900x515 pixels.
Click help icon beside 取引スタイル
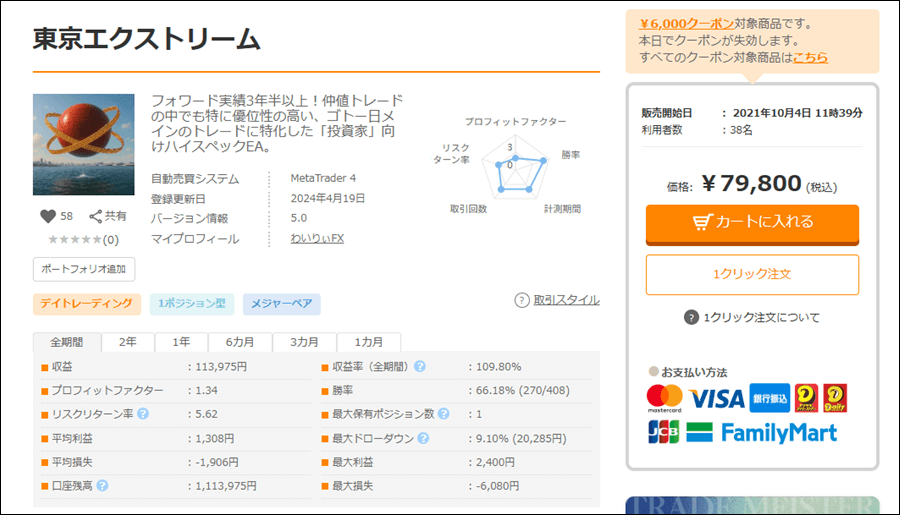pos(521,300)
